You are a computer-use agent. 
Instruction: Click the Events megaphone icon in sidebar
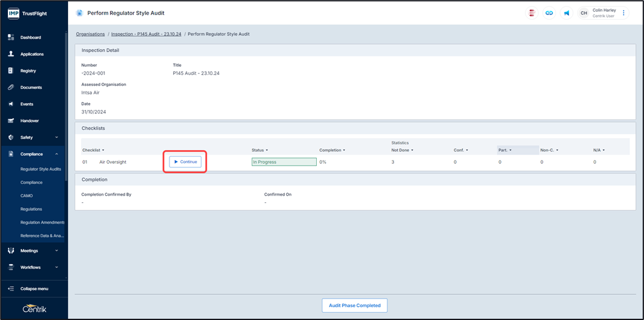coord(11,104)
